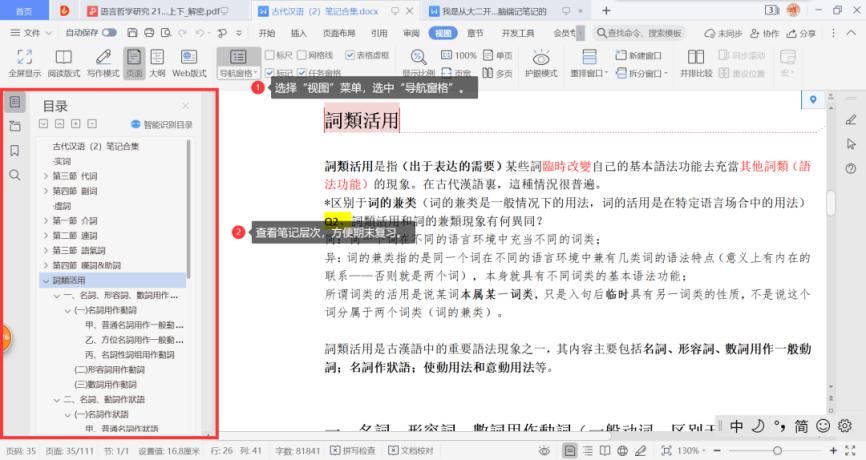The image size is (866, 460).
Task: Open the 插入 ribbon tab
Action: 299,33
